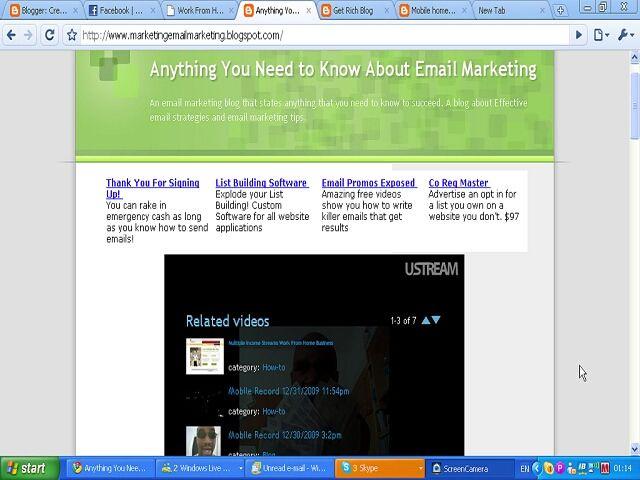Click the 'Co Reg Master' ad link
Viewport: 640px width, 480px height.
tap(458, 183)
